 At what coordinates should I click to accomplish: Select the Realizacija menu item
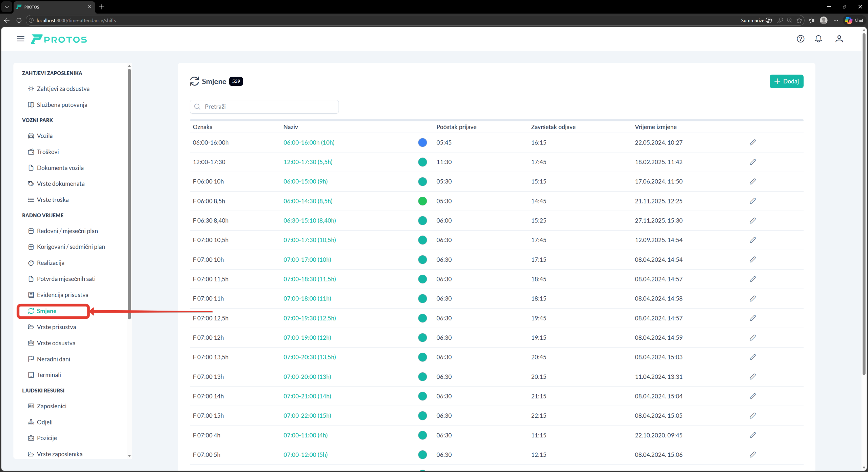pos(51,263)
